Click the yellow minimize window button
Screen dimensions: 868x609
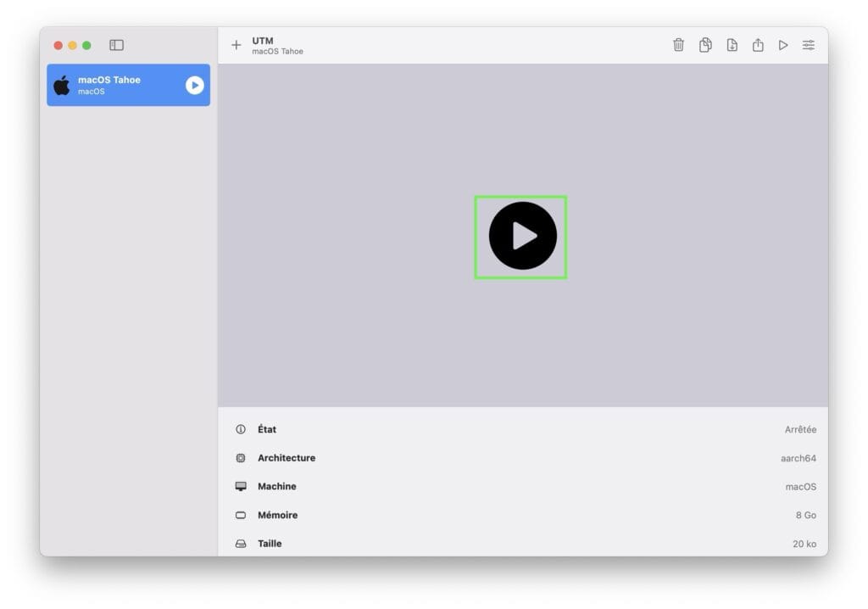click(73, 46)
